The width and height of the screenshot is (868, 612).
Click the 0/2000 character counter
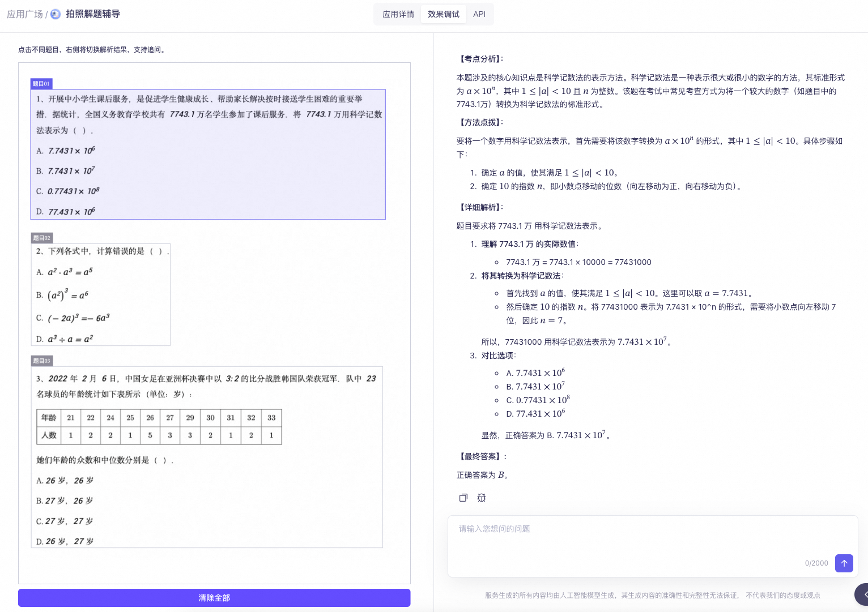point(816,563)
